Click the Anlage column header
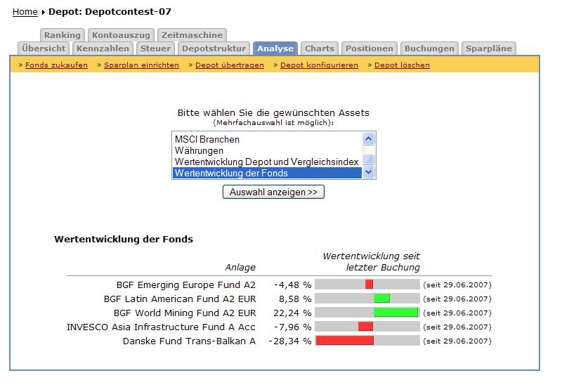This screenshot has width=569, height=392. [240, 268]
